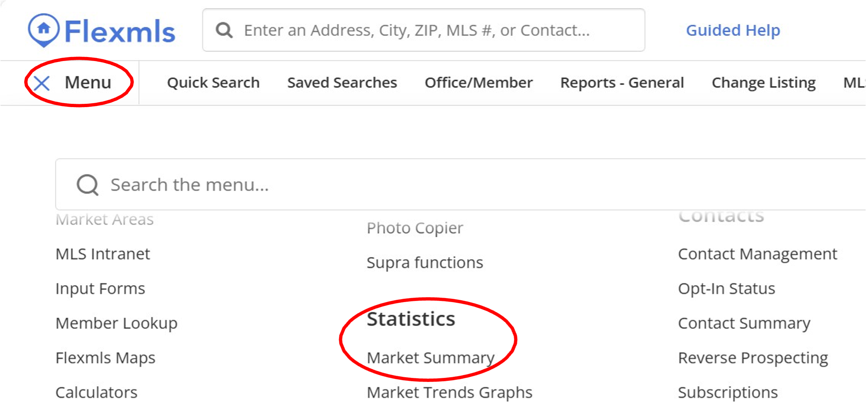
Task: Click the magnifier icon in address search
Action: 224,30
